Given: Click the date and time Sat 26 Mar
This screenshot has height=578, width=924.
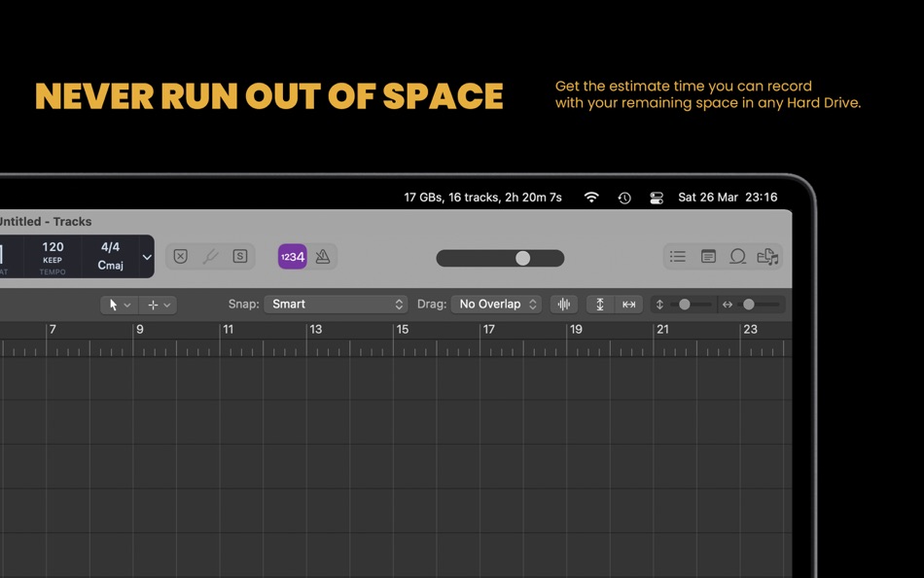Looking at the screenshot, I should pyautogui.click(x=728, y=198).
